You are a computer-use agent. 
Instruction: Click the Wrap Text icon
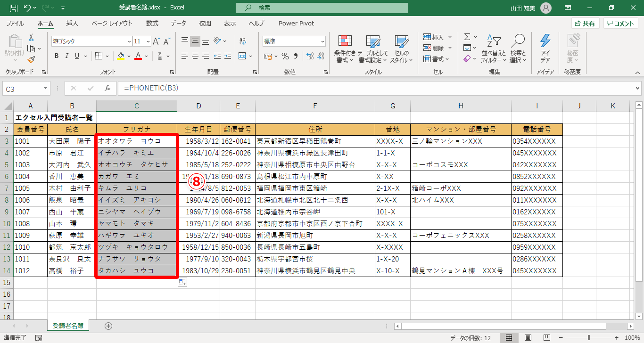[243, 41]
